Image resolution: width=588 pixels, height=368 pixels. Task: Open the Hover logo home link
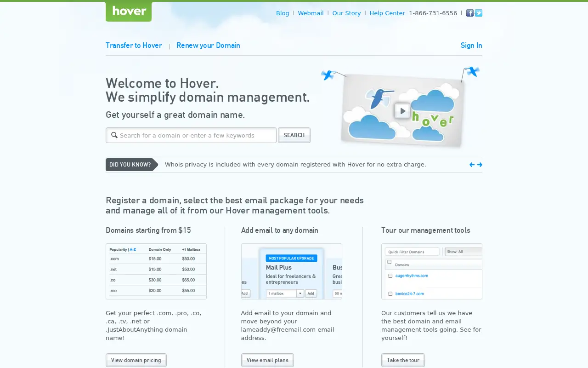click(x=129, y=11)
